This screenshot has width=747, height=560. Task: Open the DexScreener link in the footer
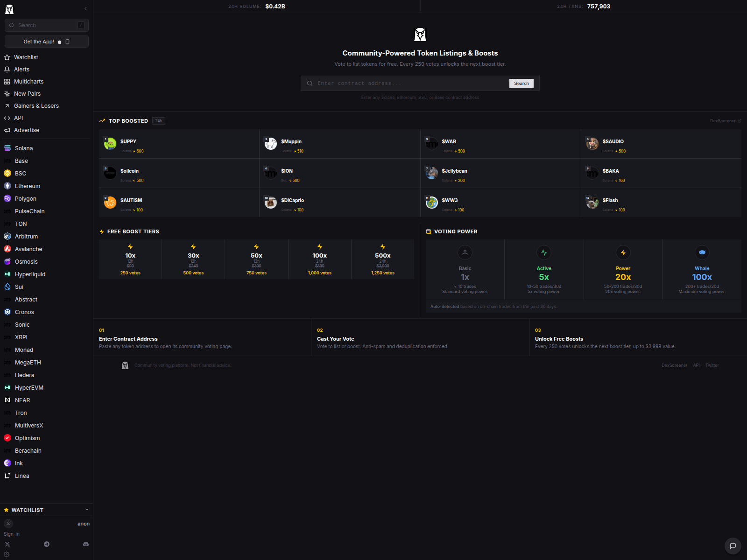(674, 365)
